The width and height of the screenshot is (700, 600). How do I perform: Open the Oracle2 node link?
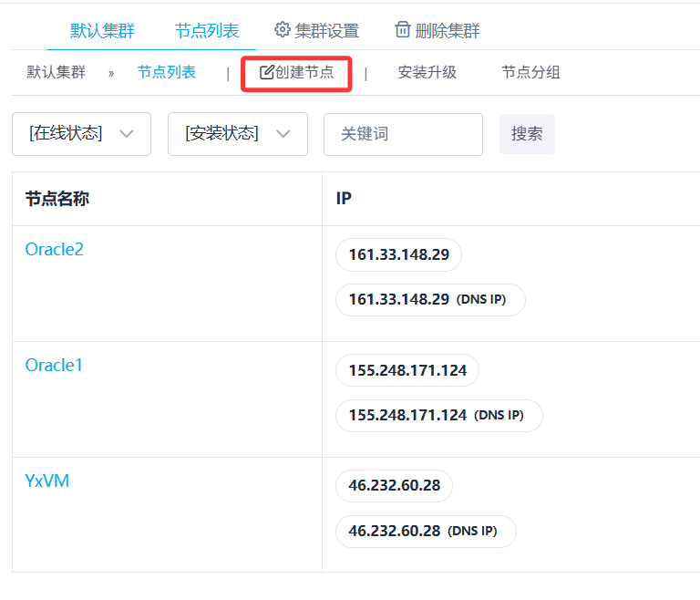(54, 249)
